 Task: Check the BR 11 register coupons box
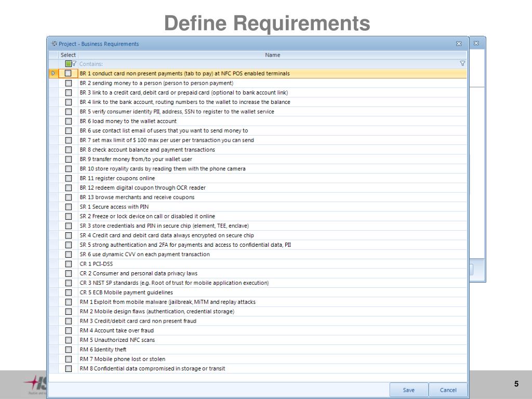click(69, 178)
